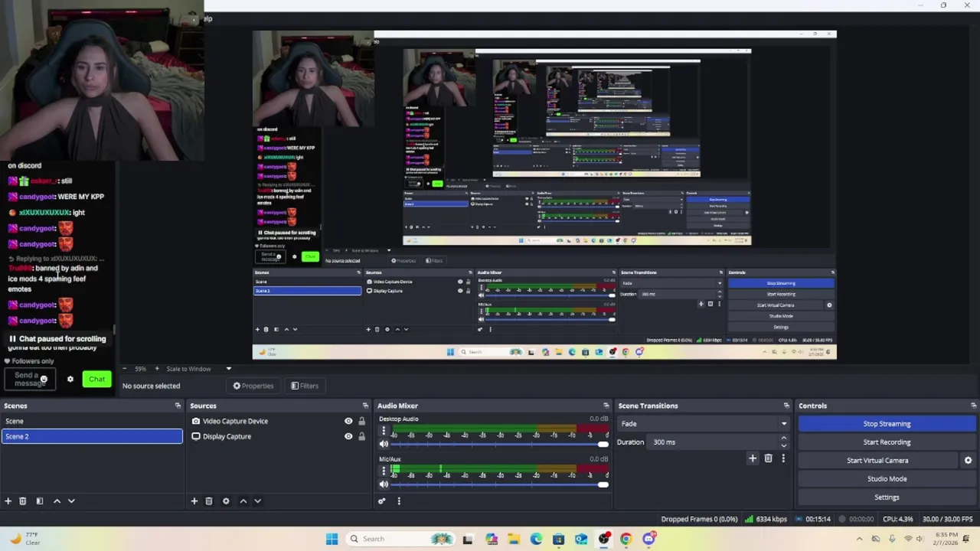Mute Mic/Aux speaker icon
This screenshot has width=980, height=551.
coord(384,484)
